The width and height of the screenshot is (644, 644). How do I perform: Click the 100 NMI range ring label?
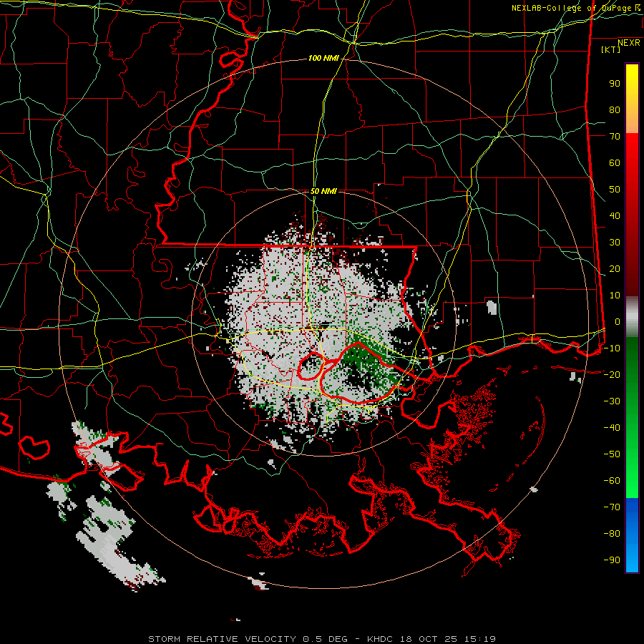click(x=323, y=59)
